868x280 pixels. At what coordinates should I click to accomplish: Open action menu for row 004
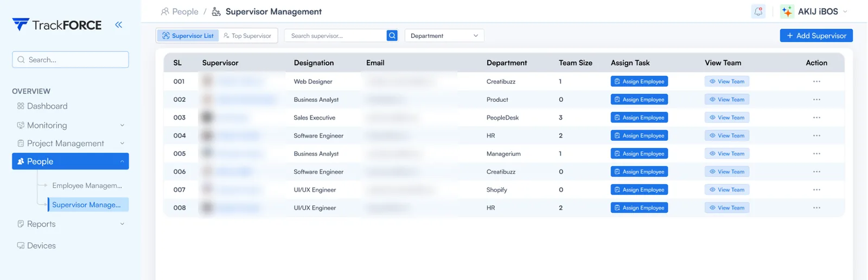(x=816, y=135)
